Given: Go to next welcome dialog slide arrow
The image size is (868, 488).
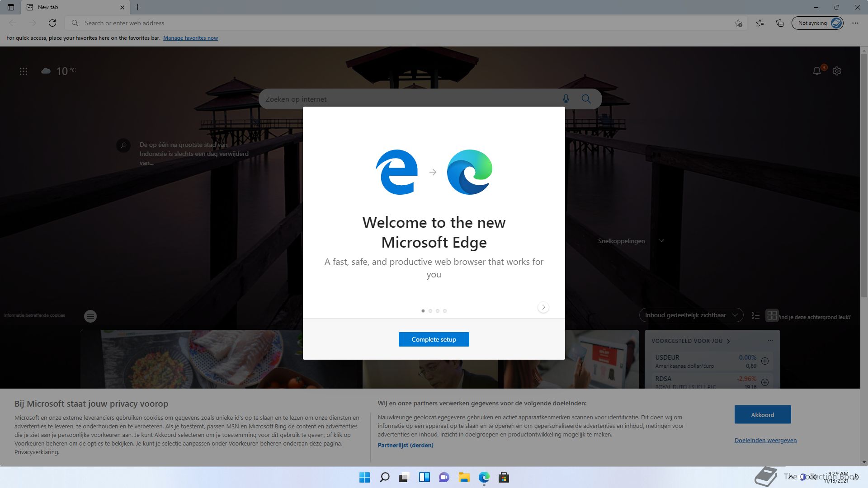Looking at the screenshot, I should [543, 307].
